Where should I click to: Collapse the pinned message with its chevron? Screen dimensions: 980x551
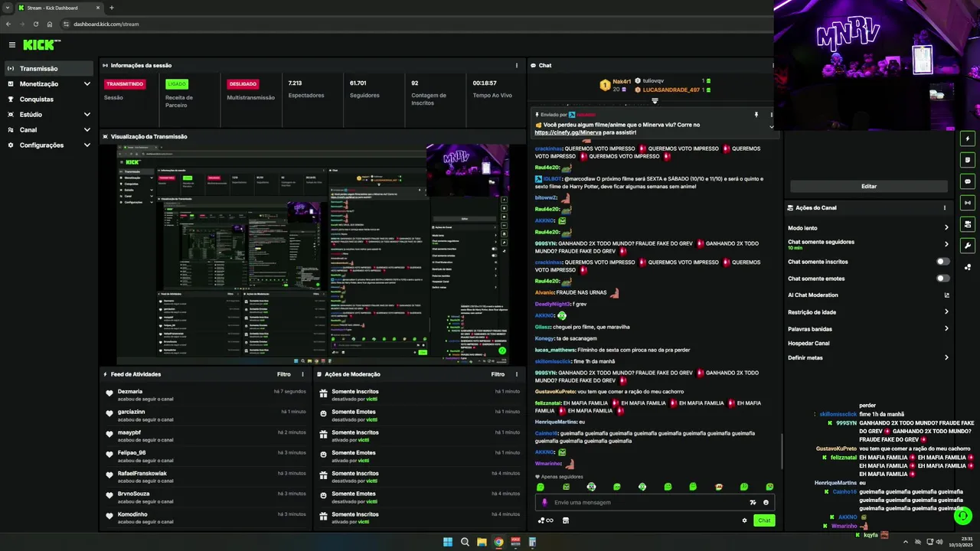point(771,127)
